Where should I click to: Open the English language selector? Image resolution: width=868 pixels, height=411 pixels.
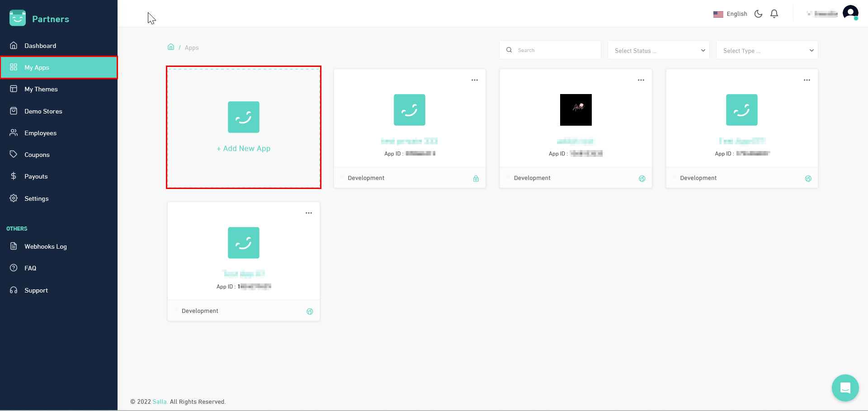tap(730, 14)
